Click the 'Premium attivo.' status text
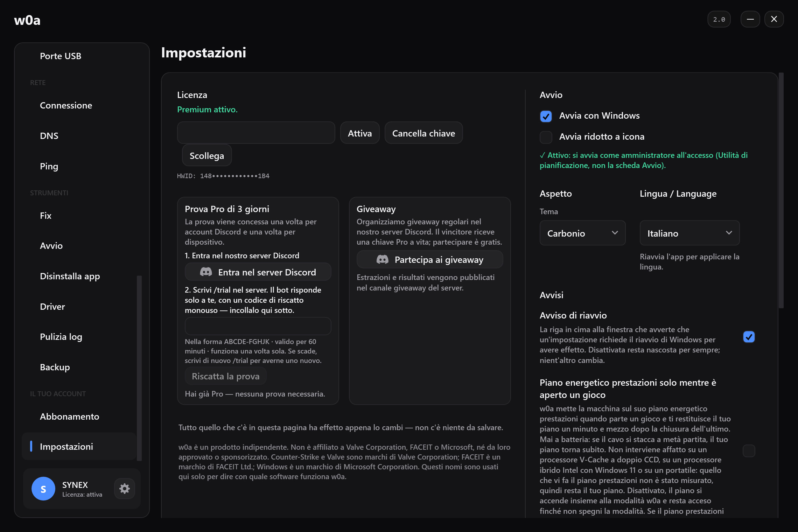The width and height of the screenshot is (798, 532). click(x=207, y=110)
